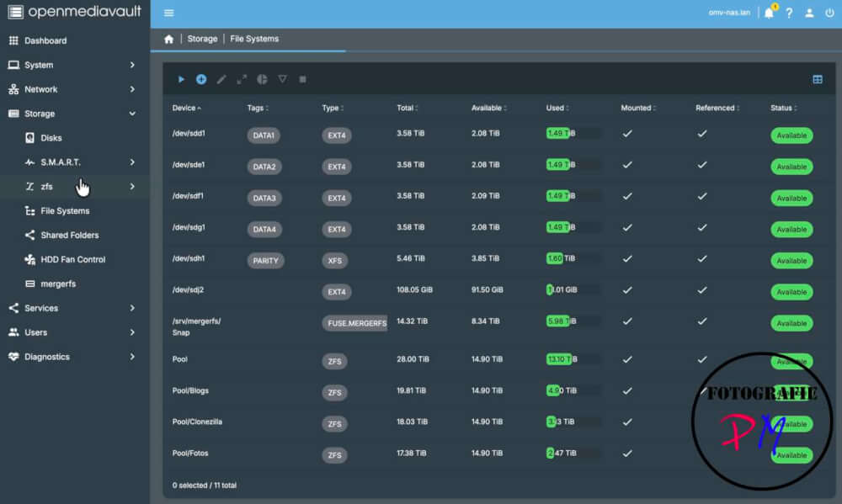This screenshot has height=504, width=842.
Task: Select the Pool/Clonezilla row
Action: pos(498,422)
